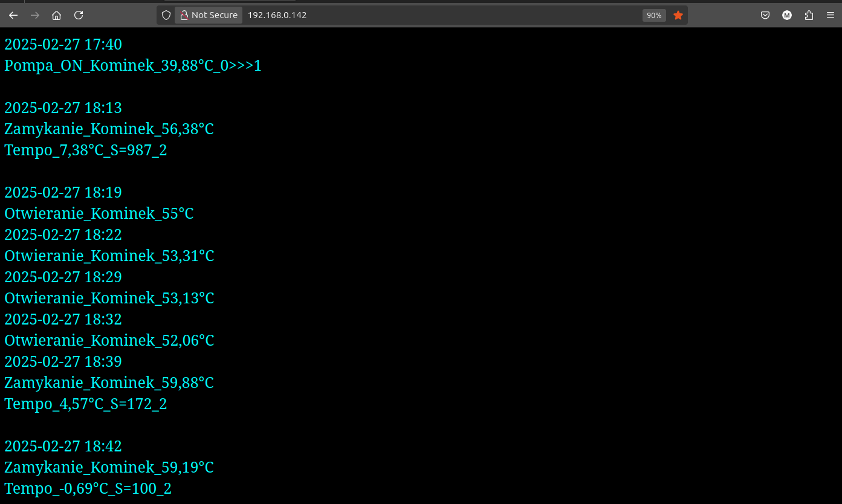Reset the 90% zoom level badge
842x504 pixels.
click(x=654, y=15)
